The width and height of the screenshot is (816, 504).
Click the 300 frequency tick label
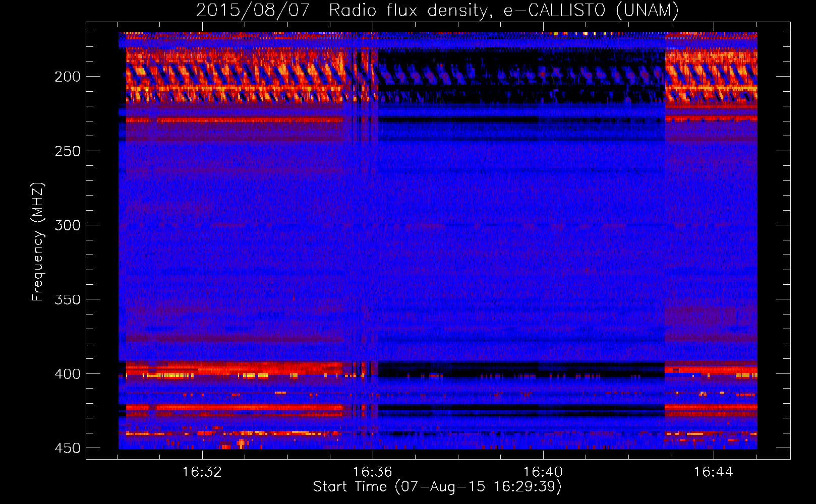coord(68,225)
